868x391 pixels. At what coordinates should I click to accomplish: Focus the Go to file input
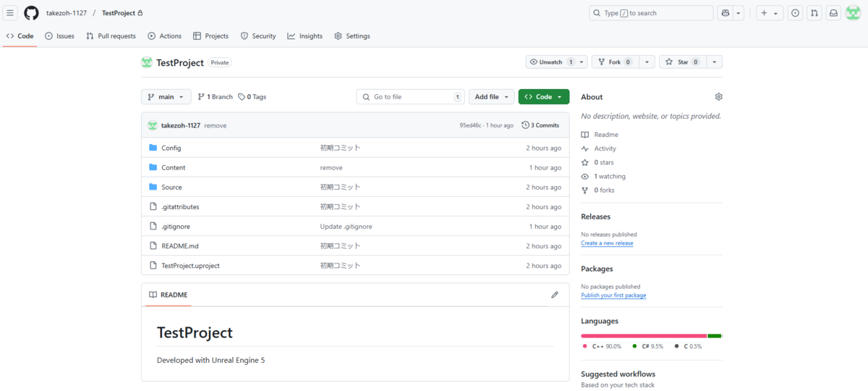click(411, 96)
